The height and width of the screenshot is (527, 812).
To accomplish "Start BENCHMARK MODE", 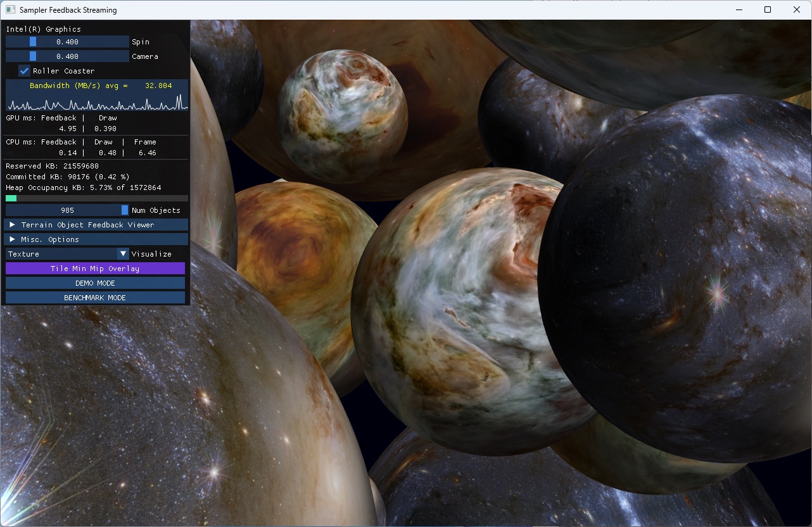I will tap(95, 298).
